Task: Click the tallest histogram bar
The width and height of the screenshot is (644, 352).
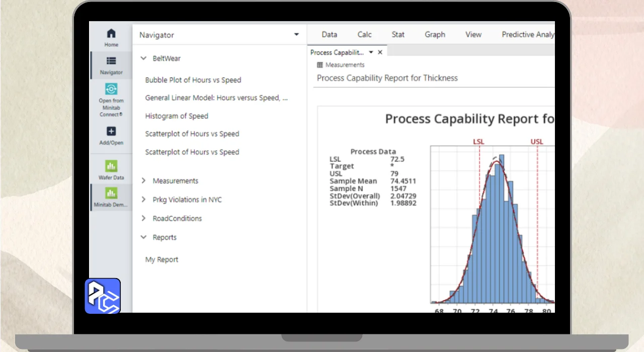Action: pos(502,229)
